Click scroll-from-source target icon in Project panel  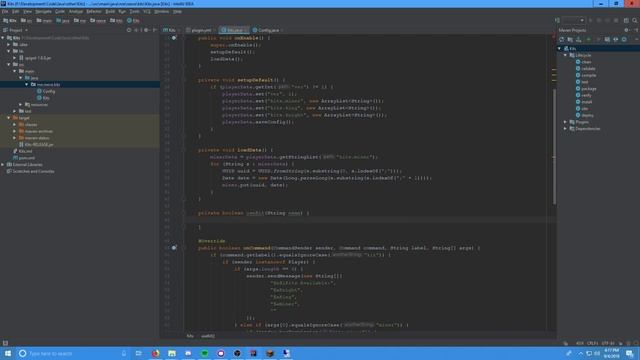(x=129, y=30)
